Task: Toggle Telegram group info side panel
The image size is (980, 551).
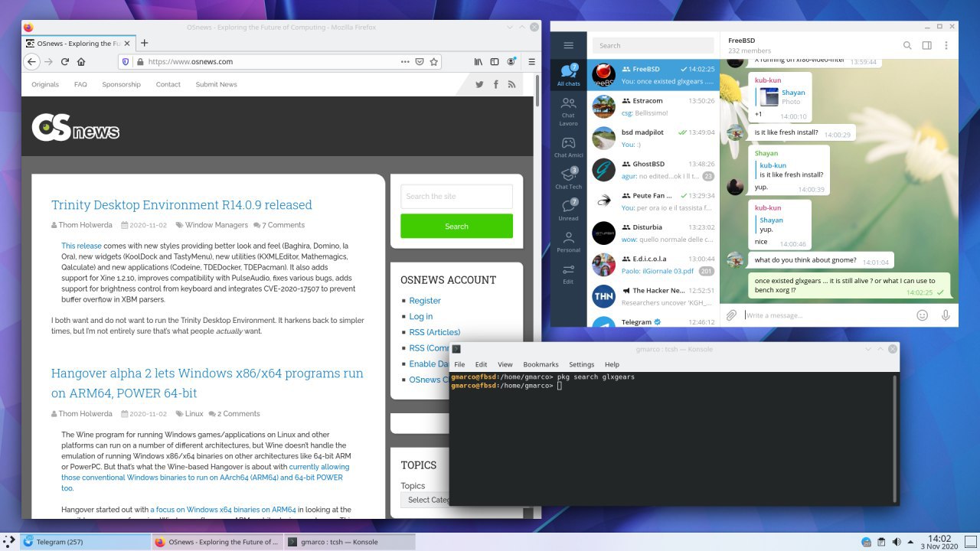Action: click(926, 46)
